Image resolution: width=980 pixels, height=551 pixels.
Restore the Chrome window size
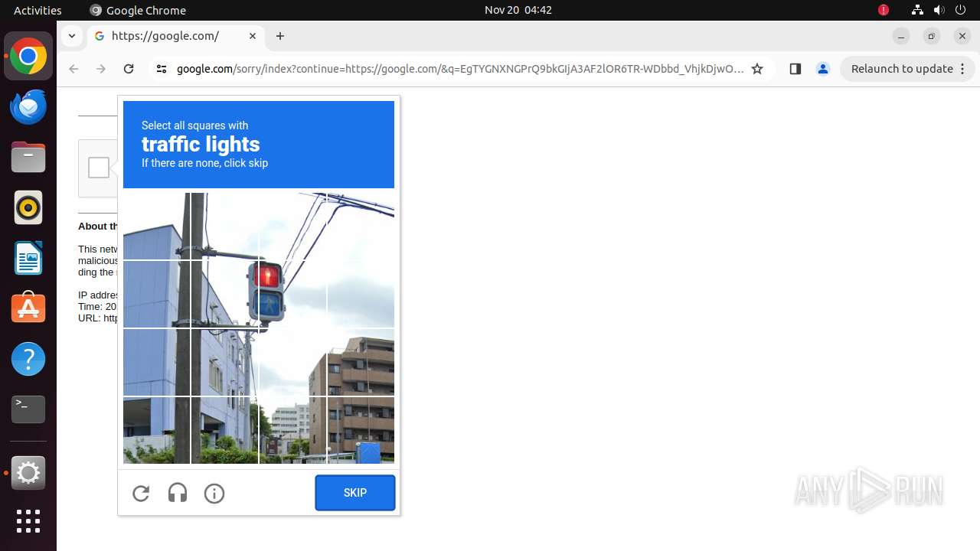click(932, 36)
